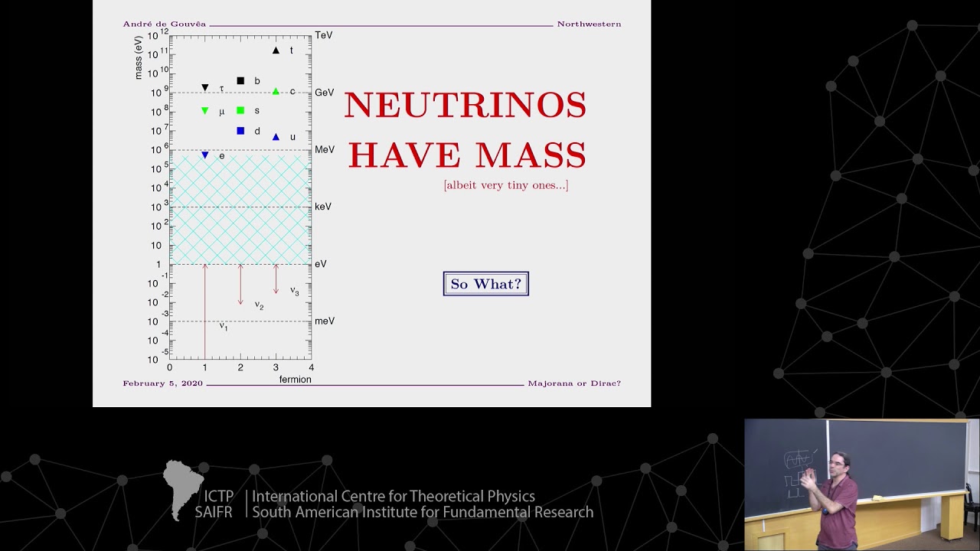
Task: Click the strange quark green square marker
Action: (240, 111)
